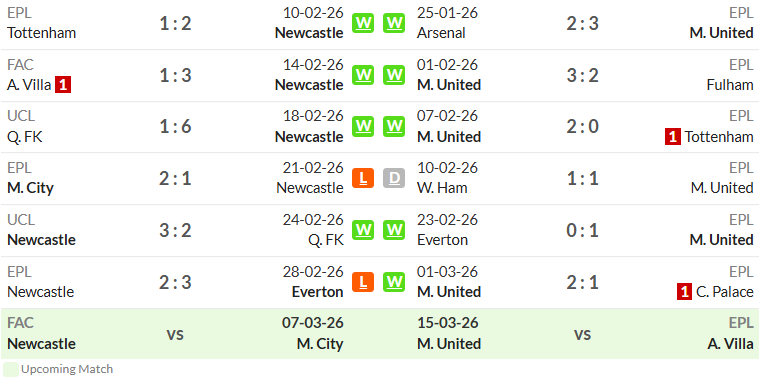Click the red card icon beside Tottenham on right
The width and height of the screenshot is (760, 391).
click(673, 137)
